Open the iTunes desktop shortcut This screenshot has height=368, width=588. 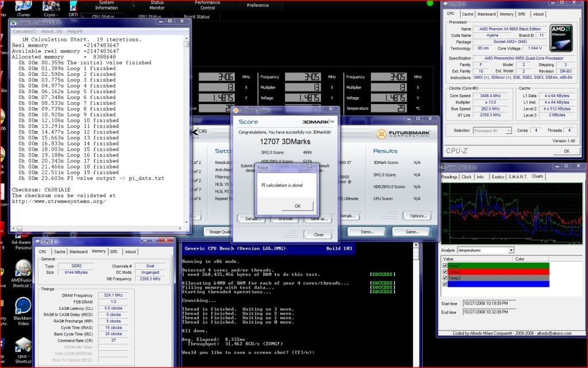tap(23, 8)
